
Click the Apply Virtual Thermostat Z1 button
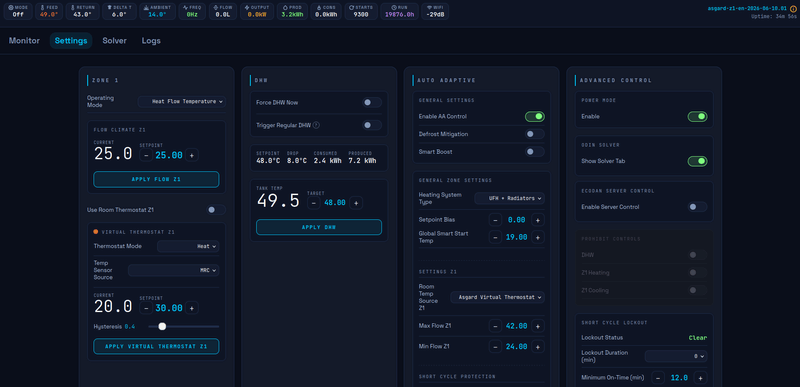pos(156,347)
